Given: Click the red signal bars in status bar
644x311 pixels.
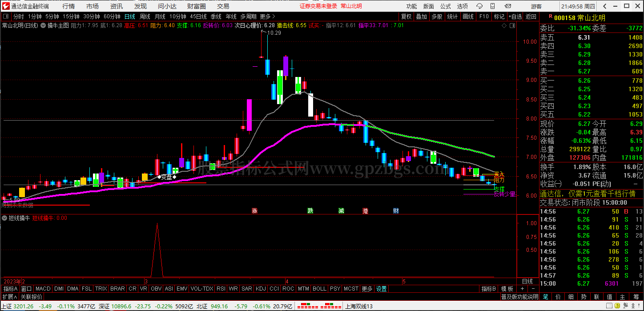Looking at the screenshot, I should point(319,306).
